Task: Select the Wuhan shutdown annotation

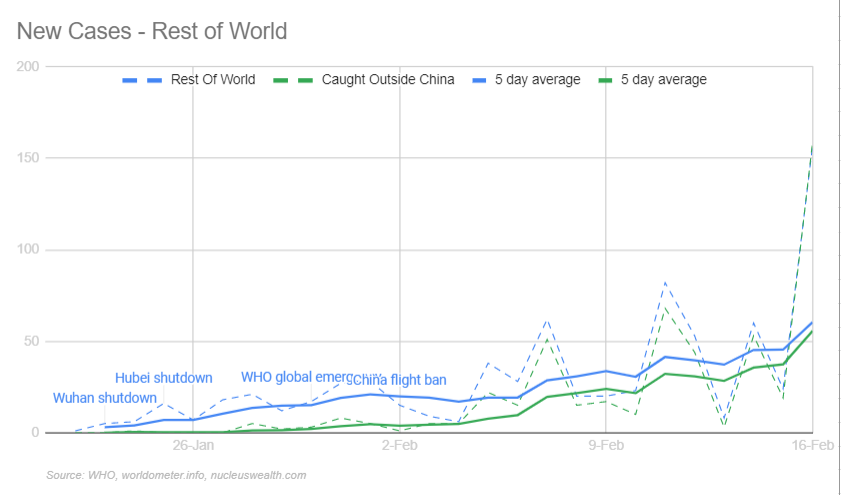Action: pos(105,398)
